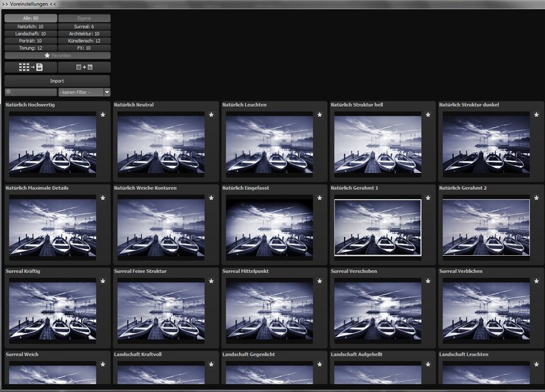
Task: Click the Landschaft Kraftvoll preset title
Action: click(138, 355)
